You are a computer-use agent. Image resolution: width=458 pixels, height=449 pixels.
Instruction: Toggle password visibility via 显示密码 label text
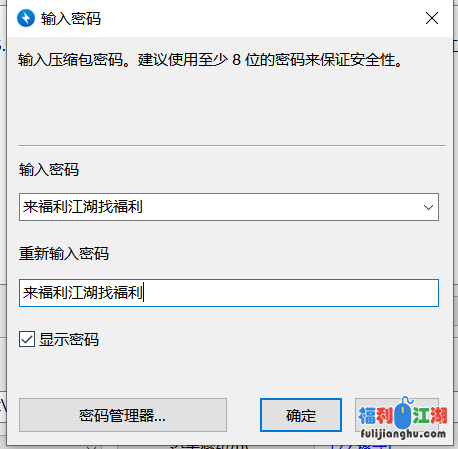click(x=69, y=340)
